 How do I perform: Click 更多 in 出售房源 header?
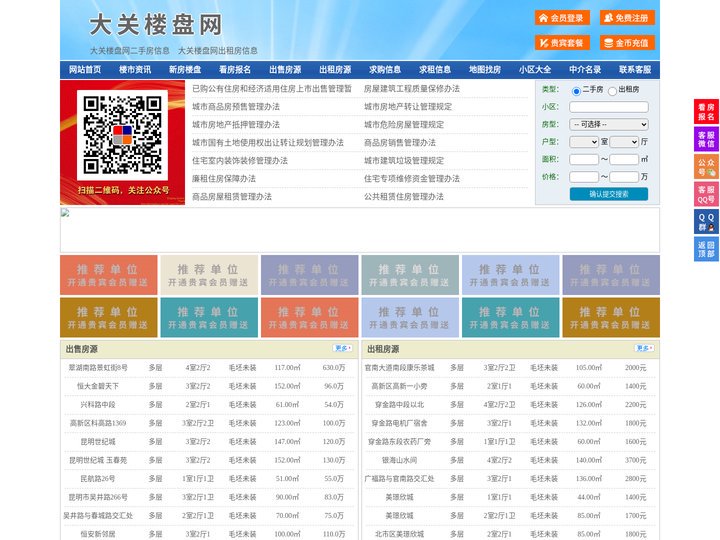[343, 349]
